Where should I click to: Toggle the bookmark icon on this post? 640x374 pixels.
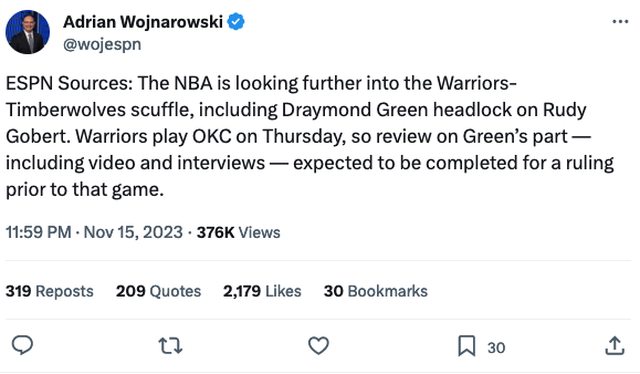467,346
